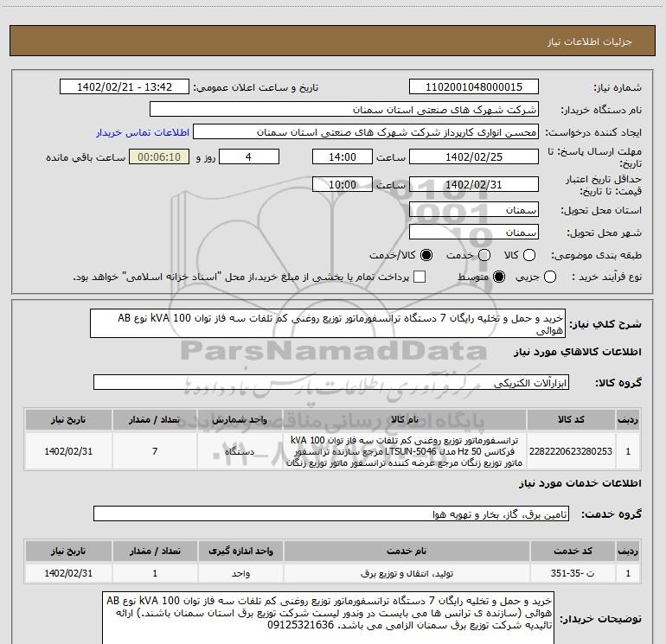The height and width of the screenshot is (644, 666).
Task: Click the گروه کالا field ابزارآلات الکتریکی
Action: [331, 382]
